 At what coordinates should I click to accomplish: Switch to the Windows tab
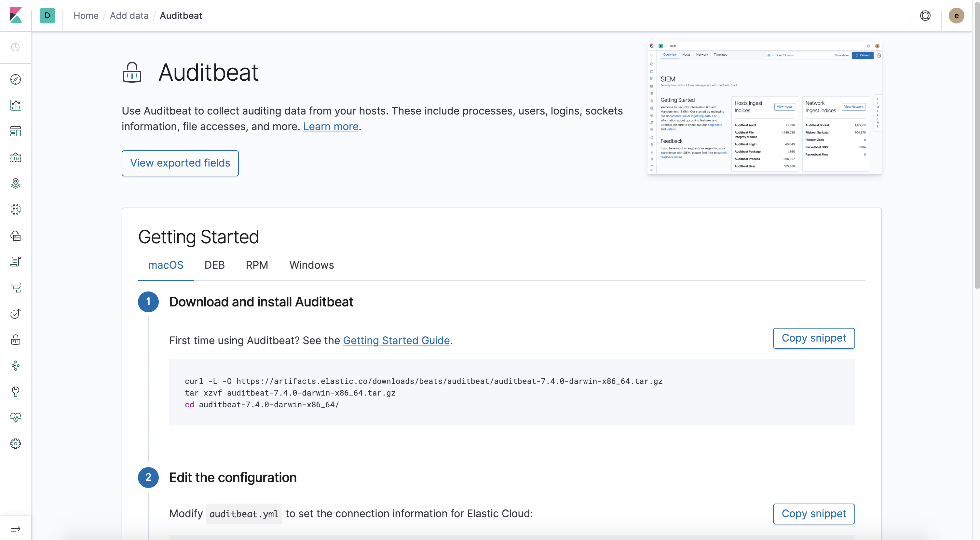tap(311, 265)
